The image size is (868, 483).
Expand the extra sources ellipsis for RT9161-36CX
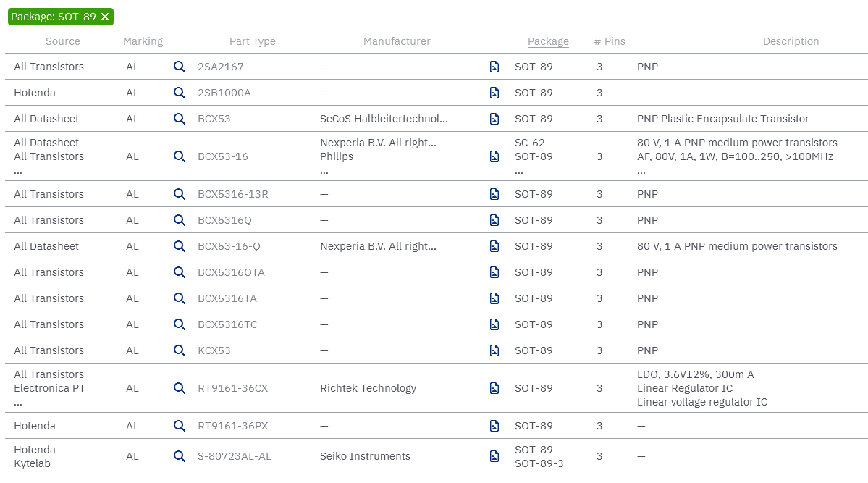tap(18, 403)
